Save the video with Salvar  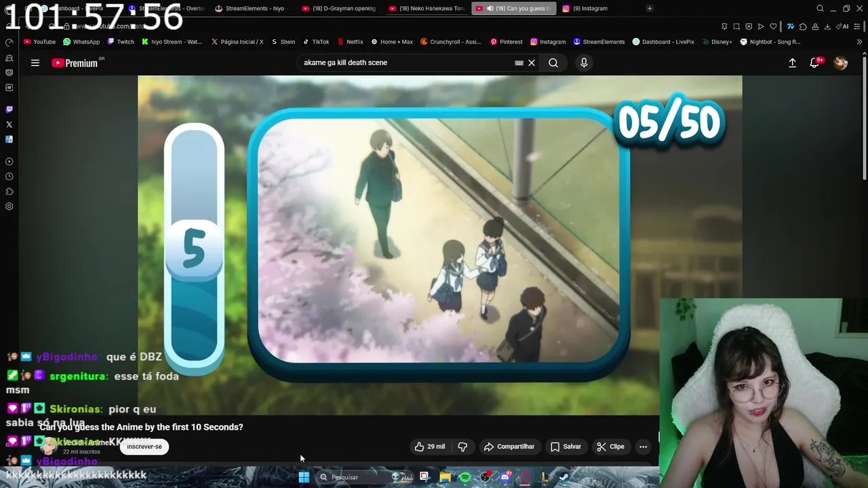coord(566,447)
